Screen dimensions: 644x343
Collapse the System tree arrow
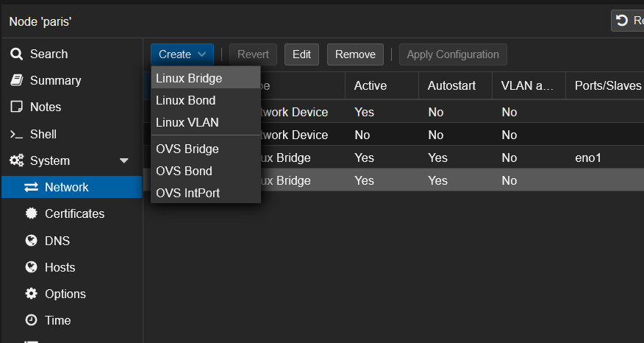124,160
